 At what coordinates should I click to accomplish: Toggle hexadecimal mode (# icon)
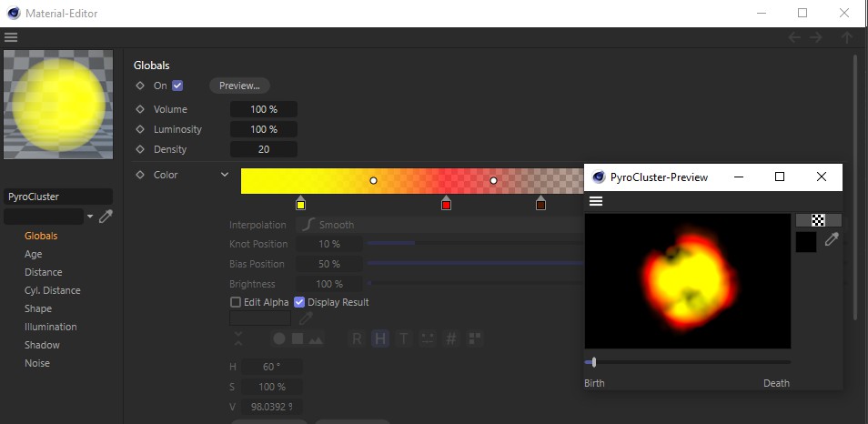click(451, 338)
